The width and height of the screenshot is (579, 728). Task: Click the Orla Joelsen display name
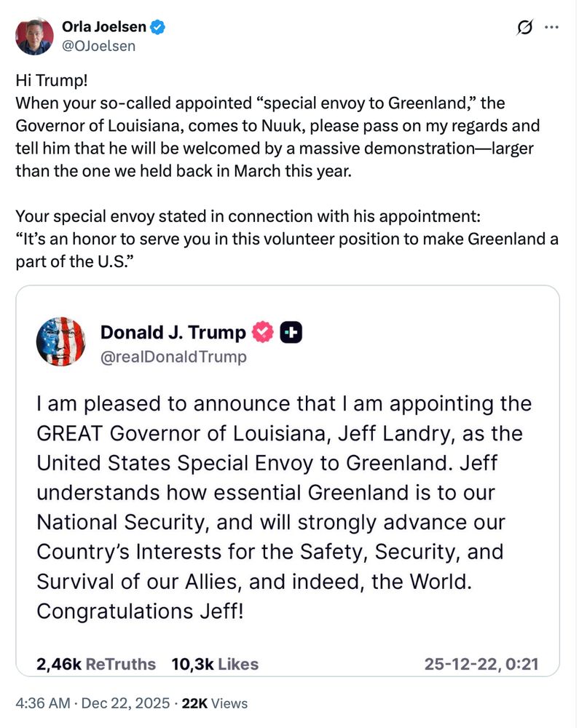pyautogui.click(x=104, y=27)
